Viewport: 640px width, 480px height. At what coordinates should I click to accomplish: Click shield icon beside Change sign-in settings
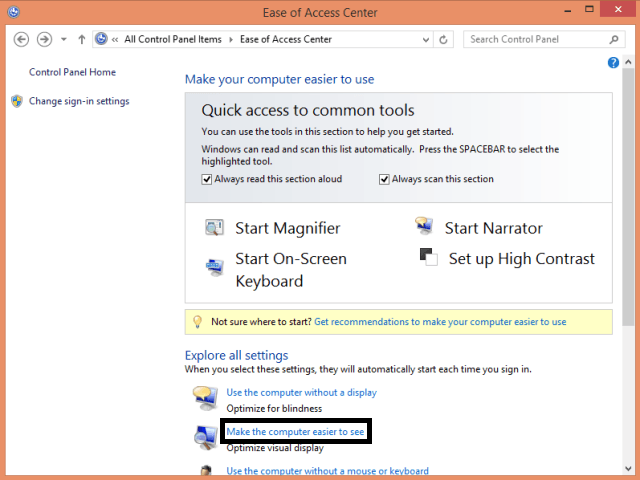17,101
